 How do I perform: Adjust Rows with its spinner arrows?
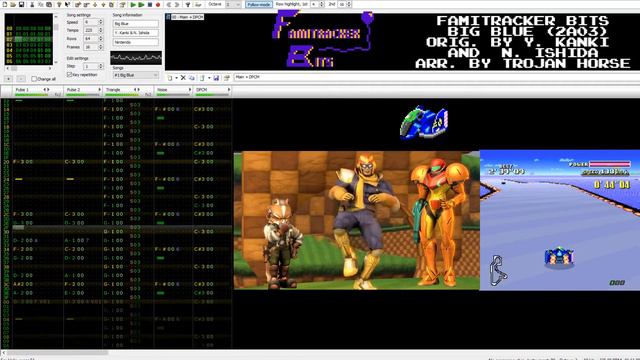[x=101, y=39]
